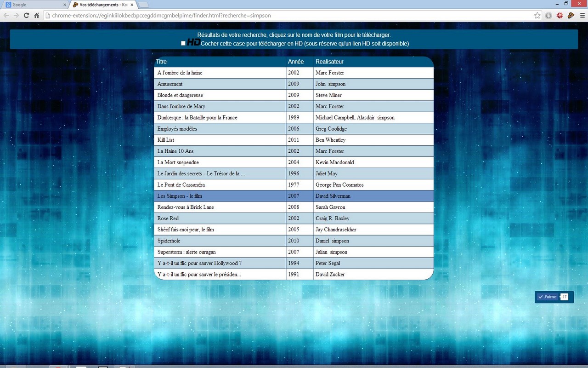
Task: Click director John simpson in Amusement row
Action: click(331, 84)
